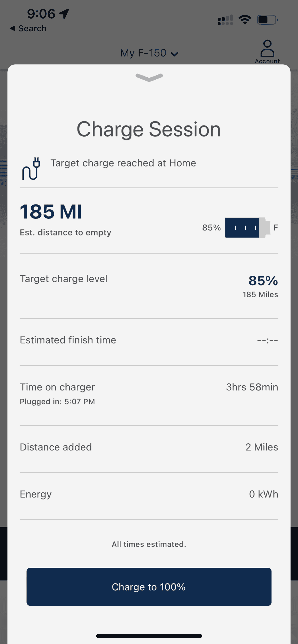This screenshot has width=298, height=644.
Task: Tap the battery level indicator icon
Action: click(x=247, y=228)
